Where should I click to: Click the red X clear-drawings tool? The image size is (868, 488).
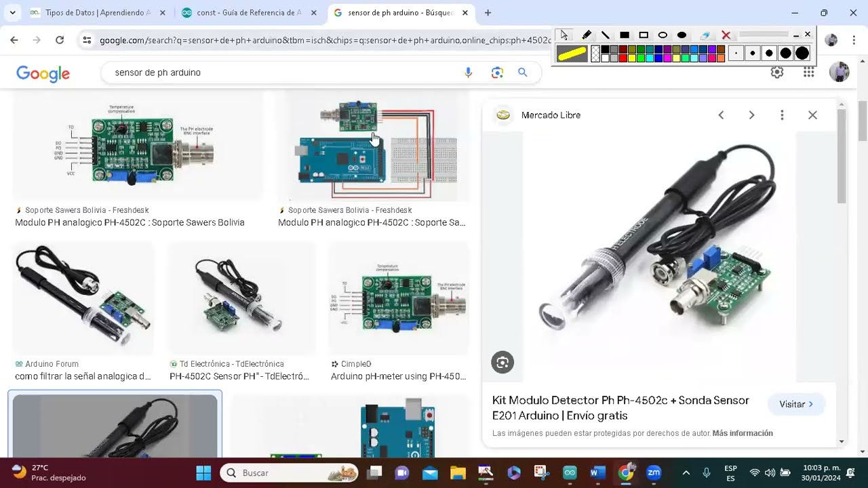pyautogui.click(x=726, y=35)
